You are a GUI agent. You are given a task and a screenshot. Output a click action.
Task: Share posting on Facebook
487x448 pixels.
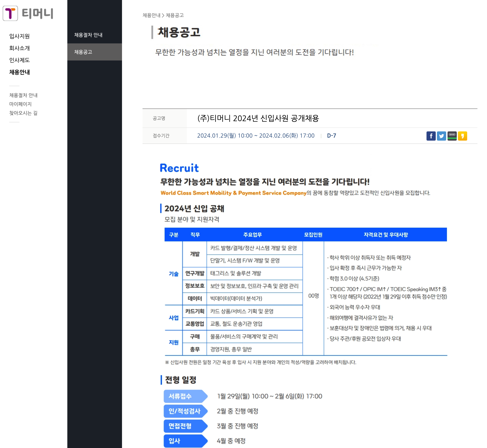[431, 136]
